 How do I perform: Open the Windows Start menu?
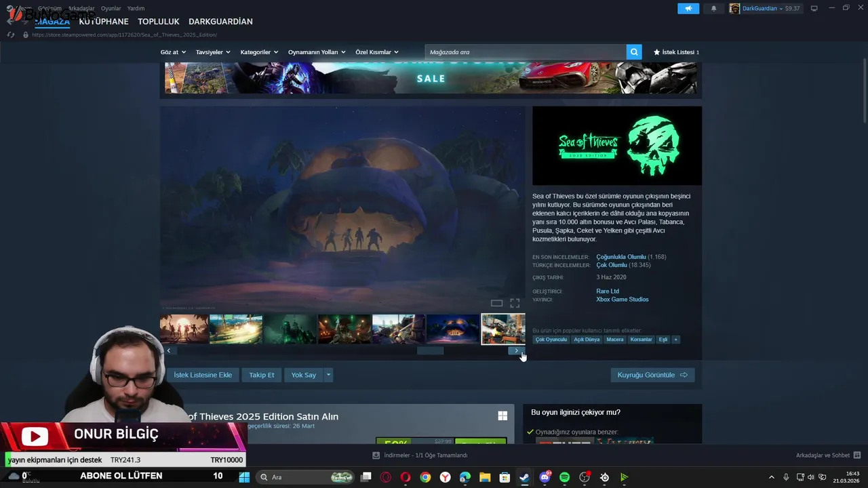click(x=244, y=477)
